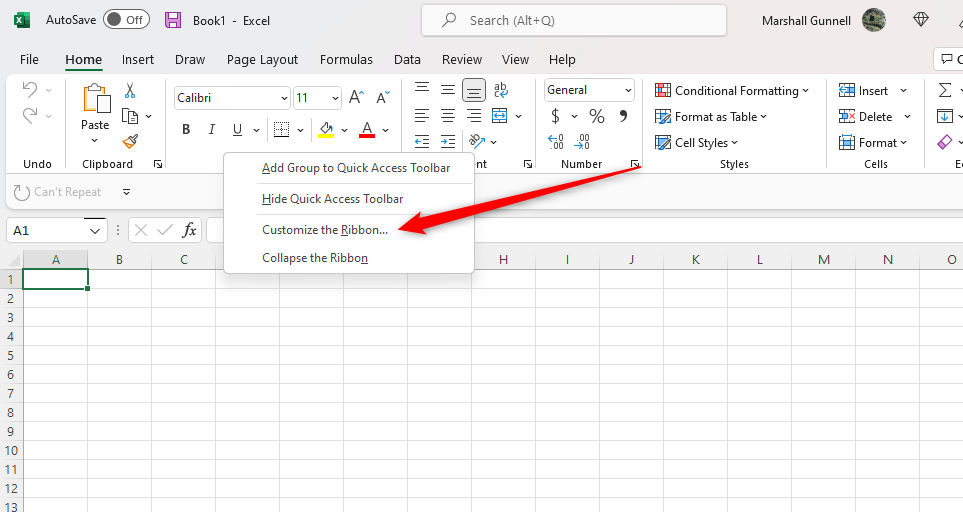Click the Marshall Gunnell account avatar
Viewport: 963px width, 512px height.
(x=874, y=20)
